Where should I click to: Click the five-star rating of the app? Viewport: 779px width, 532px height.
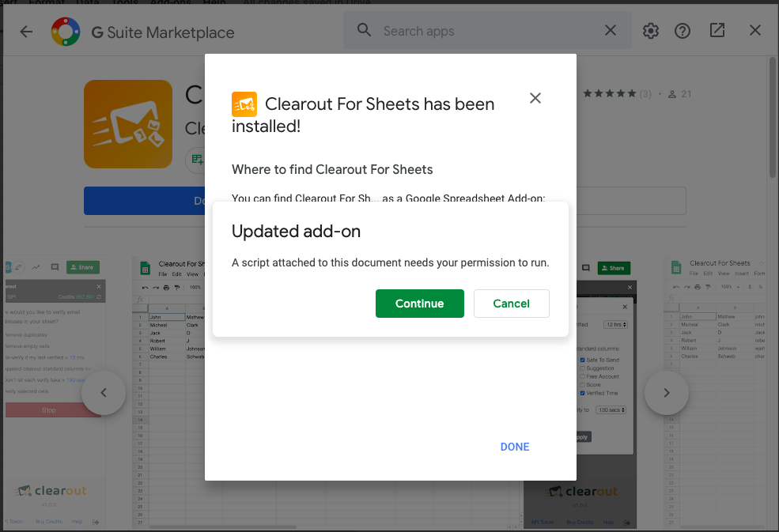point(610,94)
